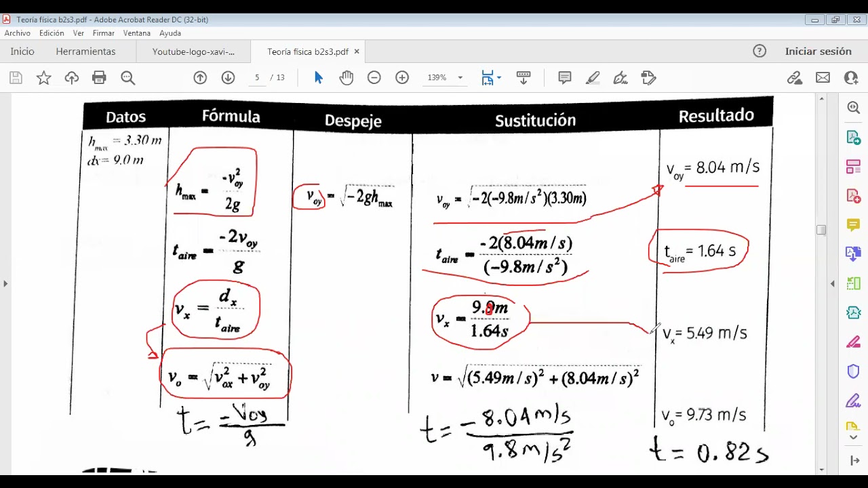The height and width of the screenshot is (488, 868).
Task: Add a comment note
Action: coord(564,78)
